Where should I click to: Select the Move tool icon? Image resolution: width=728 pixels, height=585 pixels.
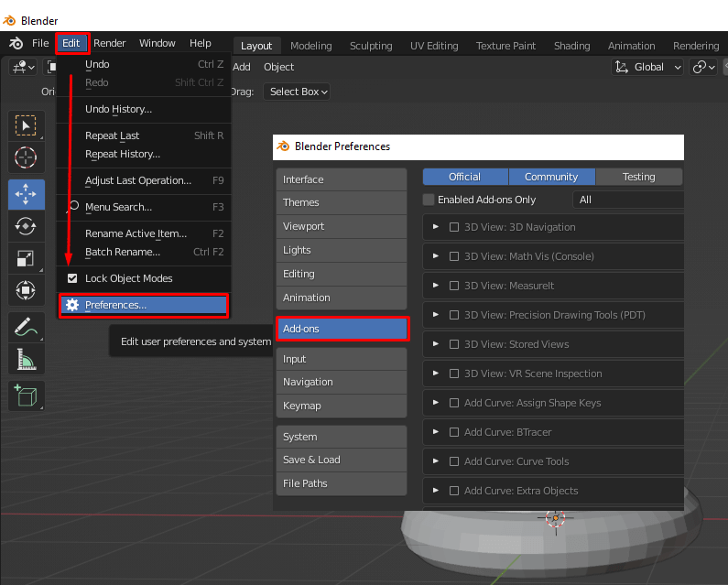[x=26, y=194]
